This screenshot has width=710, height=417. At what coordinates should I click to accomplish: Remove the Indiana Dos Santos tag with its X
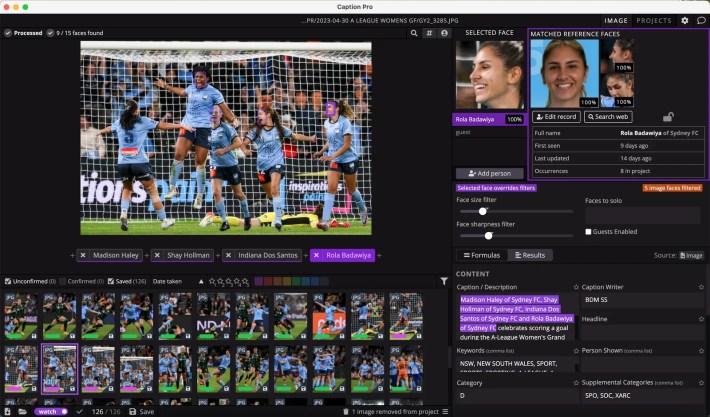(x=228, y=255)
